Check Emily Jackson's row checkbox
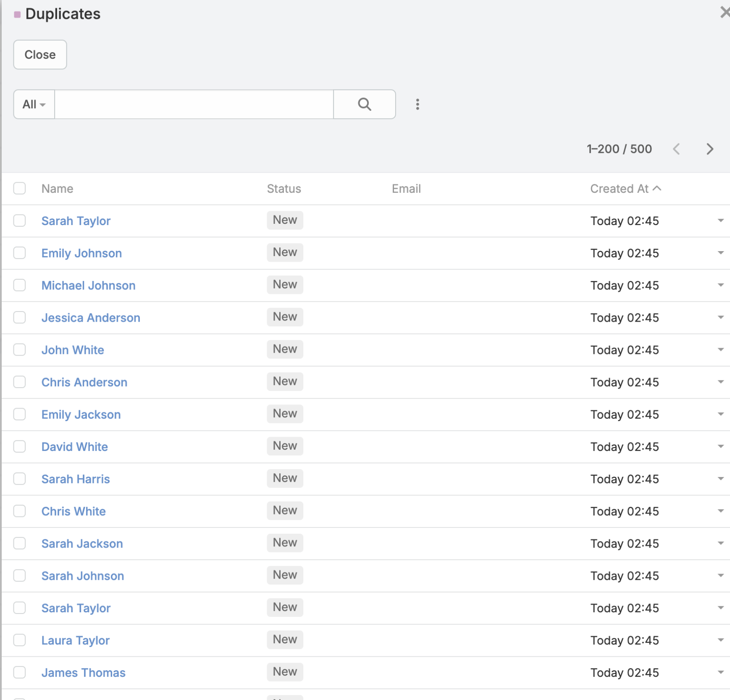This screenshot has width=730, height=700. pos(19,414)
